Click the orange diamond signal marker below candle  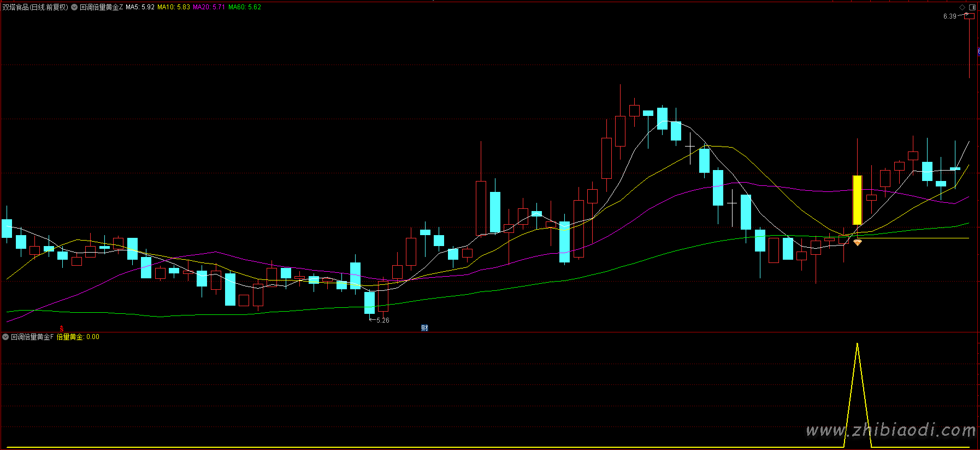858,242
